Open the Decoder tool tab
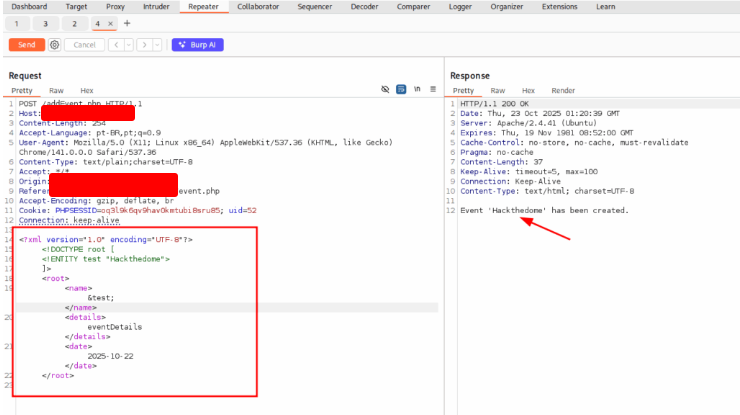This screenshot has width=740, height=415. coord(364,6)
